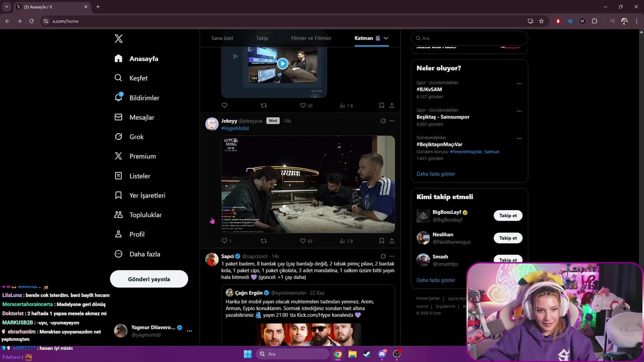Screen dimensions: 644x362
Task: Open Premium page
Action: pos(135,156)
